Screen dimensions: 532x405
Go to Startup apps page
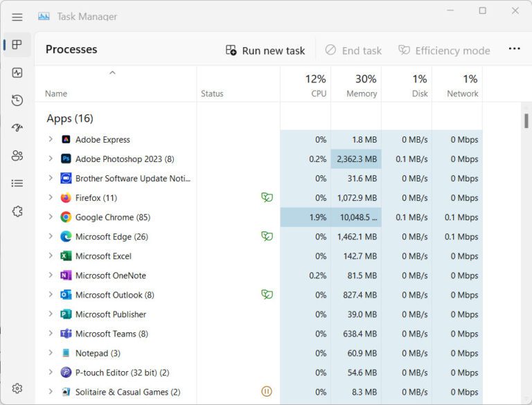(17, 128)
